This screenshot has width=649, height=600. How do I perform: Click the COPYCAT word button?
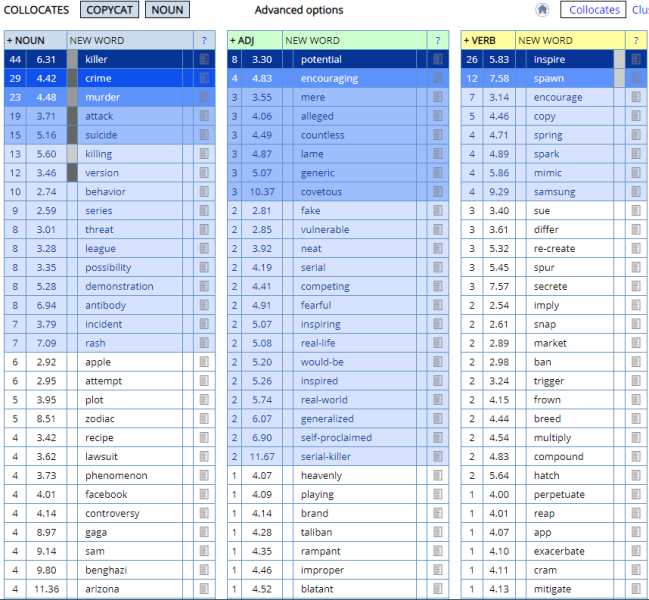[x=110, y=10]
